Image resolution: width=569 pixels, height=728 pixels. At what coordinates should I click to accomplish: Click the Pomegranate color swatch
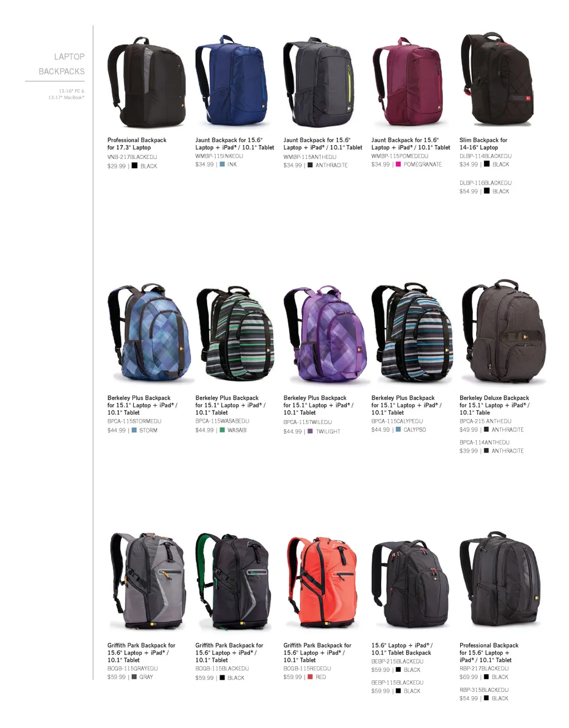398,164
